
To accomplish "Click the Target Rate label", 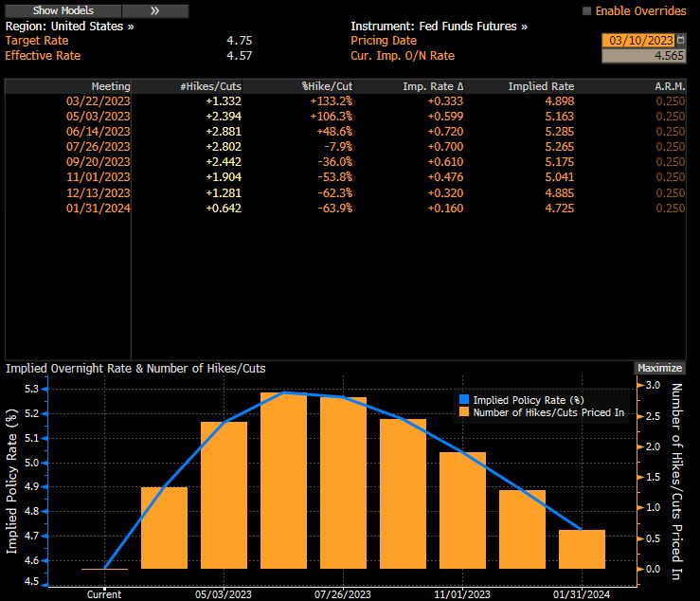I will (x=37, y=41).
